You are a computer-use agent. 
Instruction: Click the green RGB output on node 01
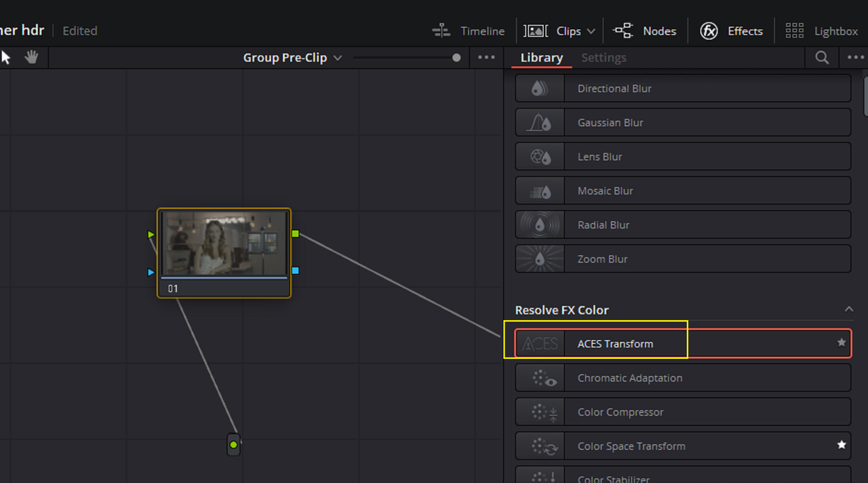295,234
